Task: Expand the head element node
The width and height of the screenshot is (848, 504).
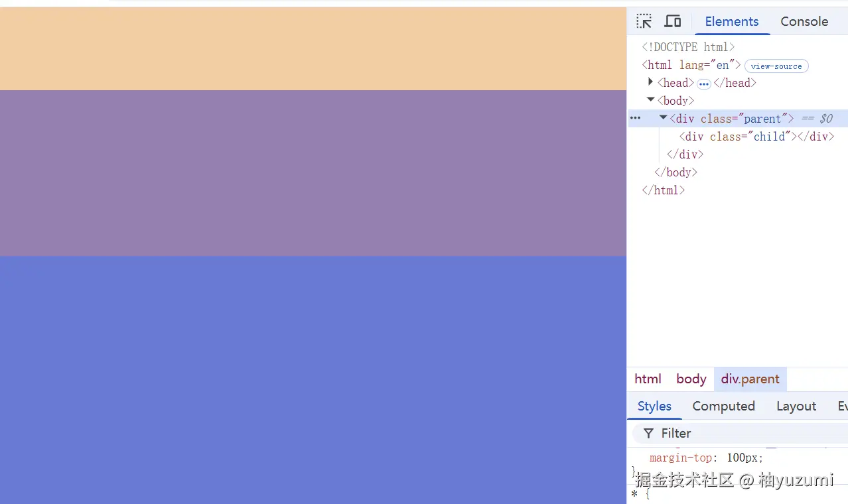Action: (650, 82)
